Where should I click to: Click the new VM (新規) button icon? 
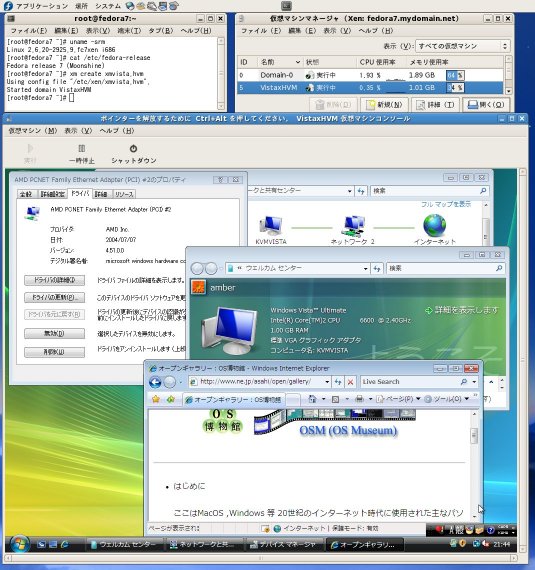pos(371,105)
